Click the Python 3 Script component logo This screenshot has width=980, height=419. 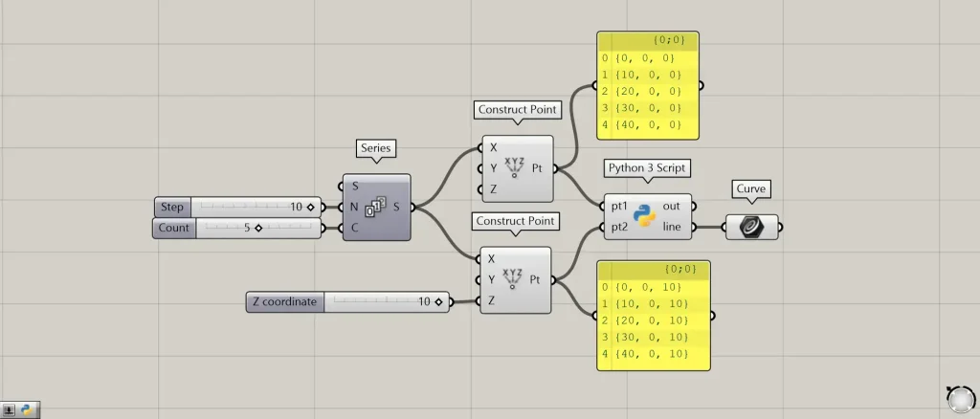[645, 216]
